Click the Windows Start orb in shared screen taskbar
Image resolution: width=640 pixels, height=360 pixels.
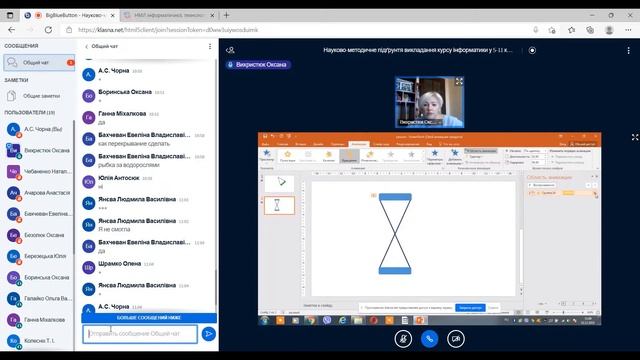264,320
